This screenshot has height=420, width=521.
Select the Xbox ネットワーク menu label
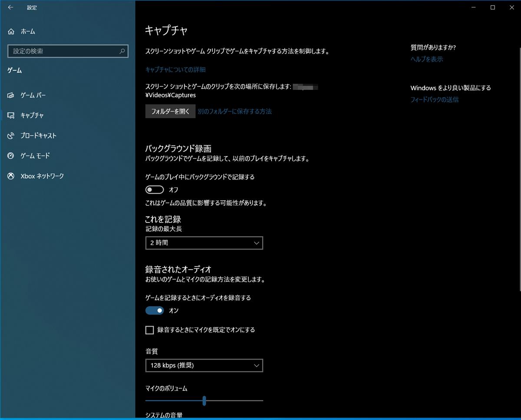coord(42,176)
